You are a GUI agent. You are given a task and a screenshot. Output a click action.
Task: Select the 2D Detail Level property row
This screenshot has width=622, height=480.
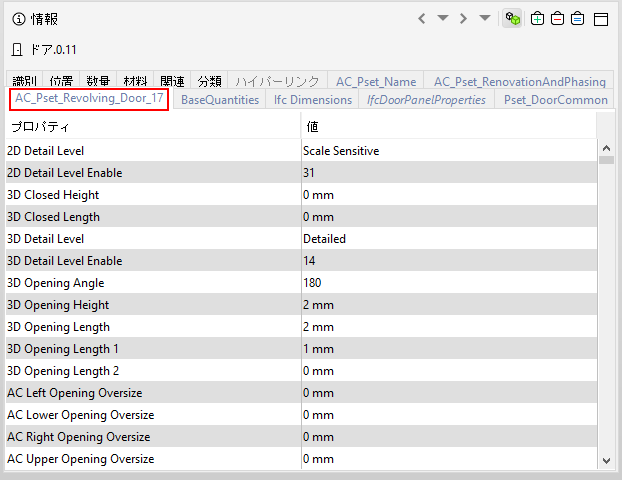click(x=301, y=150)
